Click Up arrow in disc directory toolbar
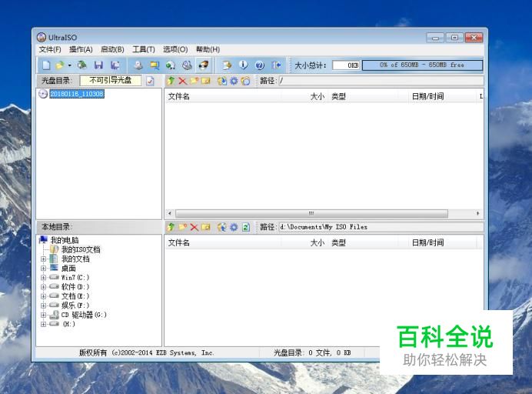The height and width of the screenshot is (394, 532). [171, 81]
